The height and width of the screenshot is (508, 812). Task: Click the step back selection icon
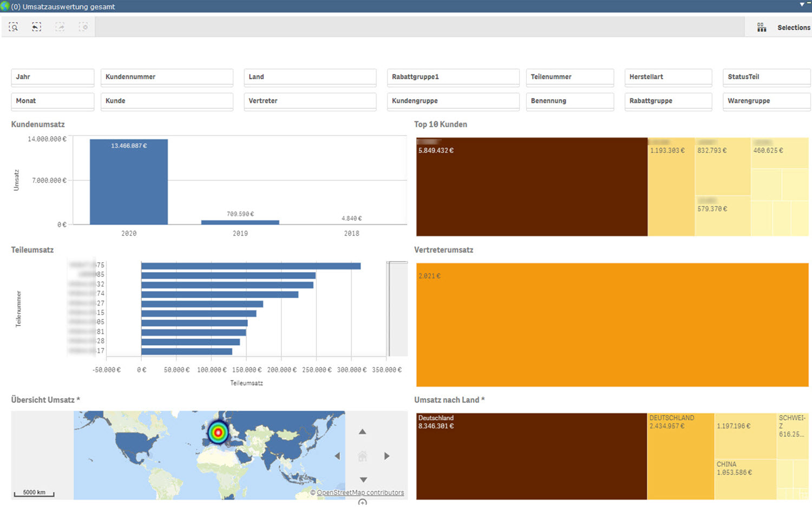click(x=36, y=27)
